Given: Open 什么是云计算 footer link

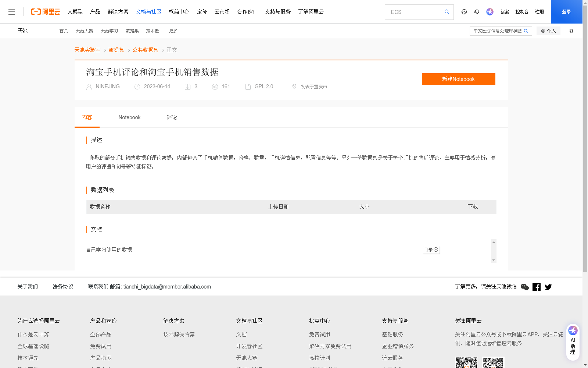Looking at the screenshot, I should click(33, 335).
